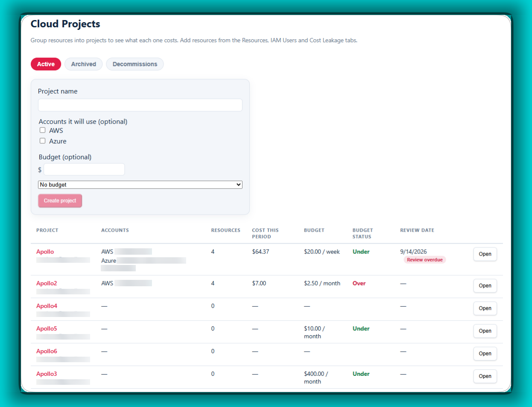Click the Over budget status
532x407 pixels.
pyautogui.click(x=359, y=283)
